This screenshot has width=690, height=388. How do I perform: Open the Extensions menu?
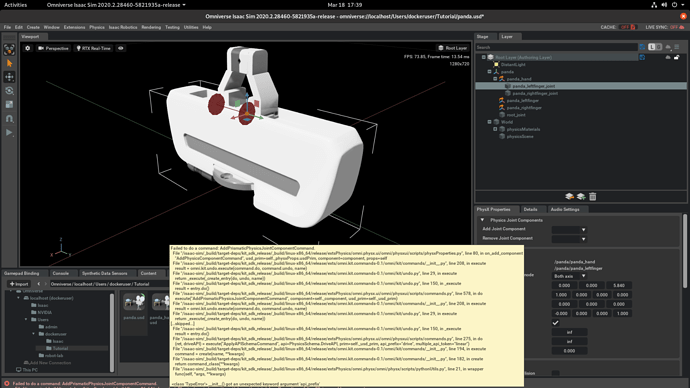tap(74, 27)
